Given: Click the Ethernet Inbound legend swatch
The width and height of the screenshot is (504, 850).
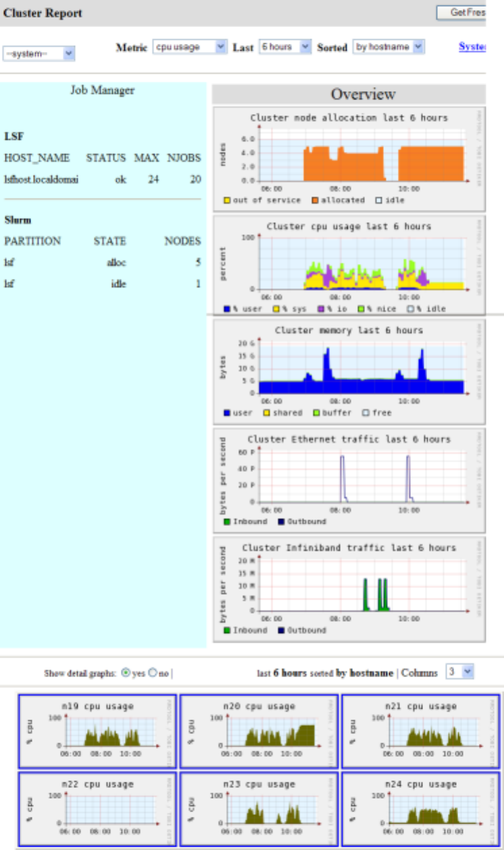Looking at the screenshot, I should [x=227, y=521].
